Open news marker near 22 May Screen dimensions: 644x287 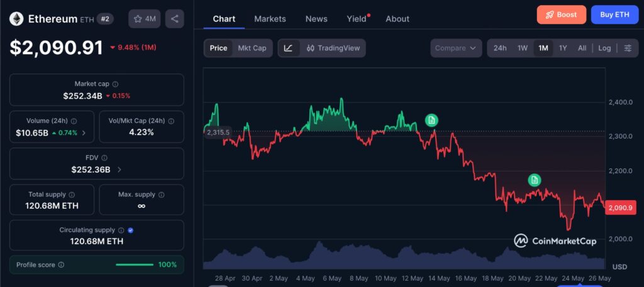click(x=535, y=180)
